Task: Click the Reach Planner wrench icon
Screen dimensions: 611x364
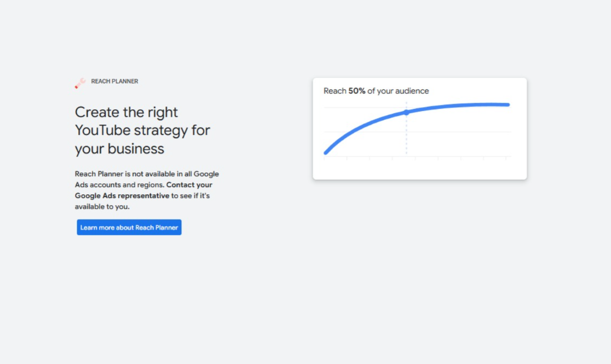Action: (80, 83)
